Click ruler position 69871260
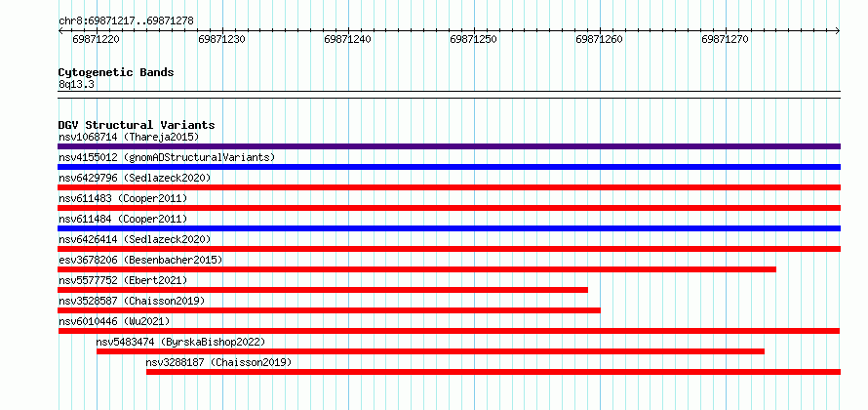Screen dimensions: 868x410 pos(600,39)
